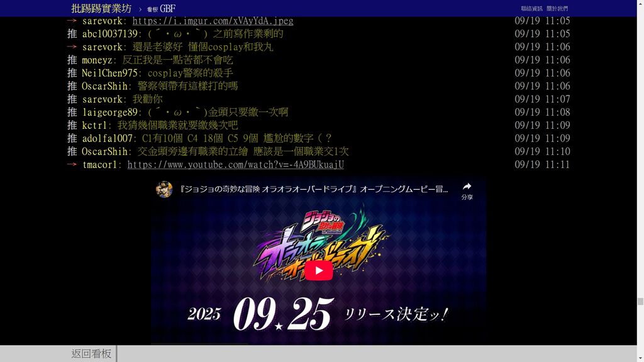
Task: Click the 分享 label under share icon
Action: point(467,197)
